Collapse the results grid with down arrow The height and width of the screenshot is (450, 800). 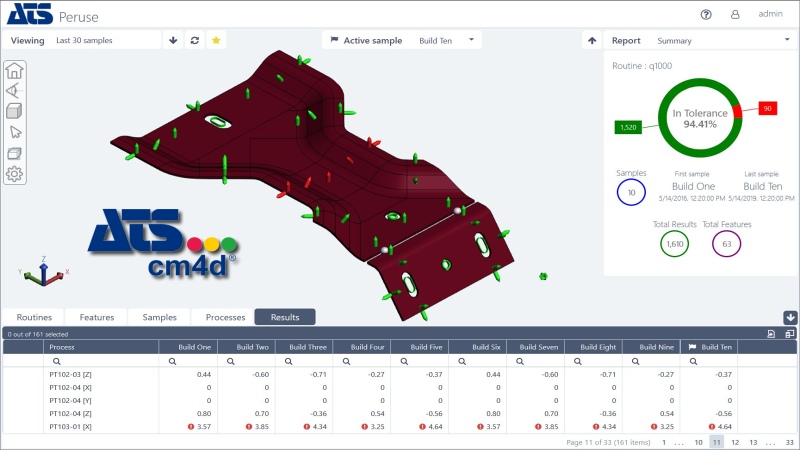(x=790, y=317)
